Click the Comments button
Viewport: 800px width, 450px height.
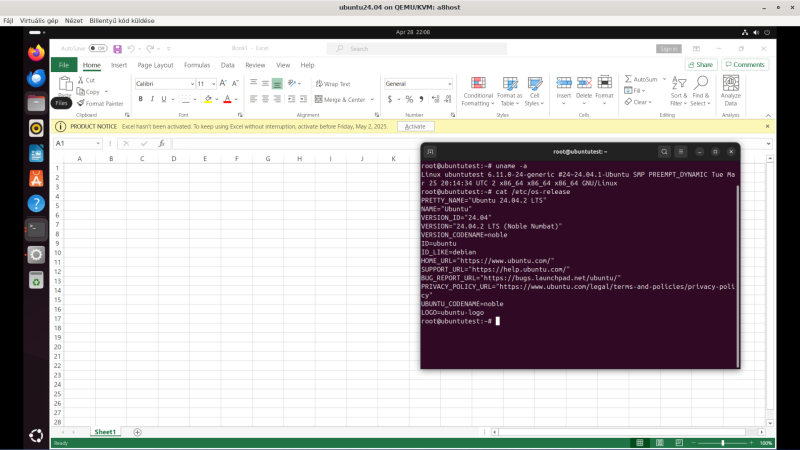coord(745,65)
